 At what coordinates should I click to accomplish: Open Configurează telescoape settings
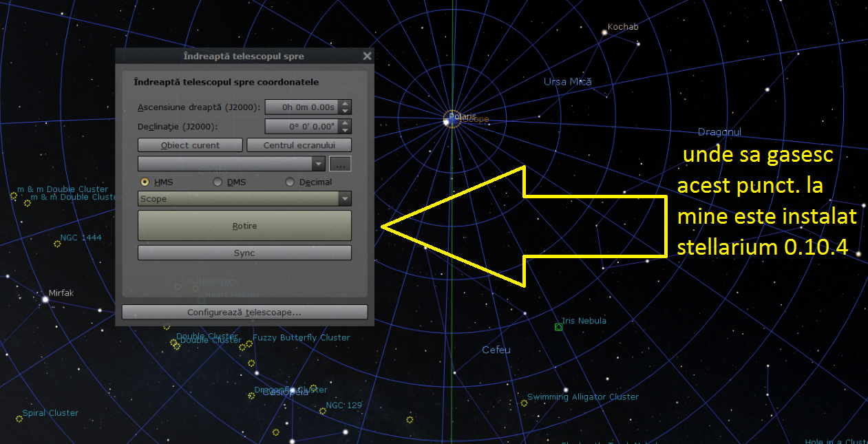[244, 312]
